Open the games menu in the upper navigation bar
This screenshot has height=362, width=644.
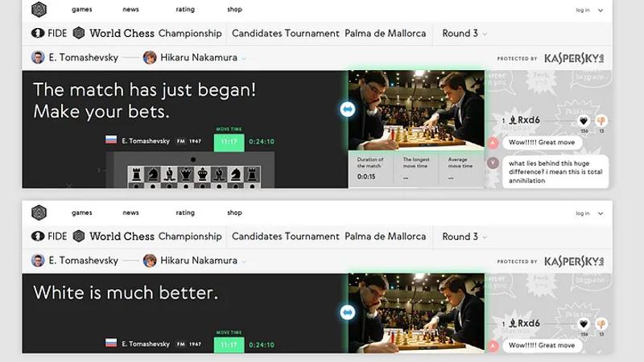tap(82, 10)
